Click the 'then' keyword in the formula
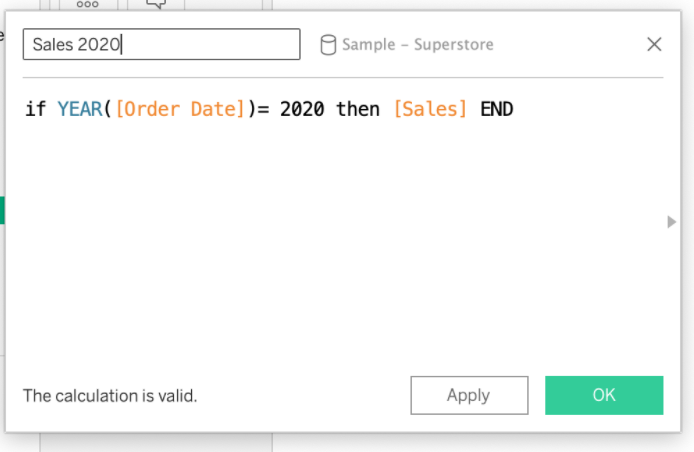Viewport: 694px width, 452px height. coord(358,109)
